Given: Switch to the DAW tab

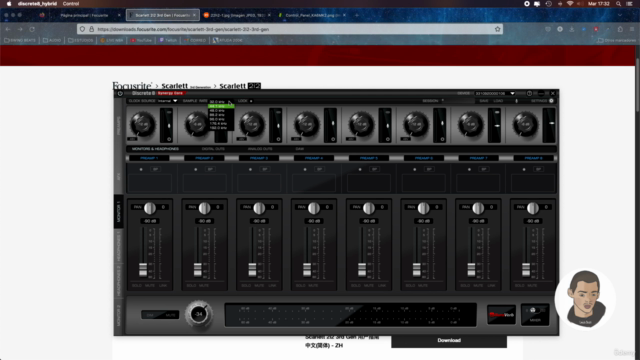Looking at the screenshot, I should coord(300,149).
